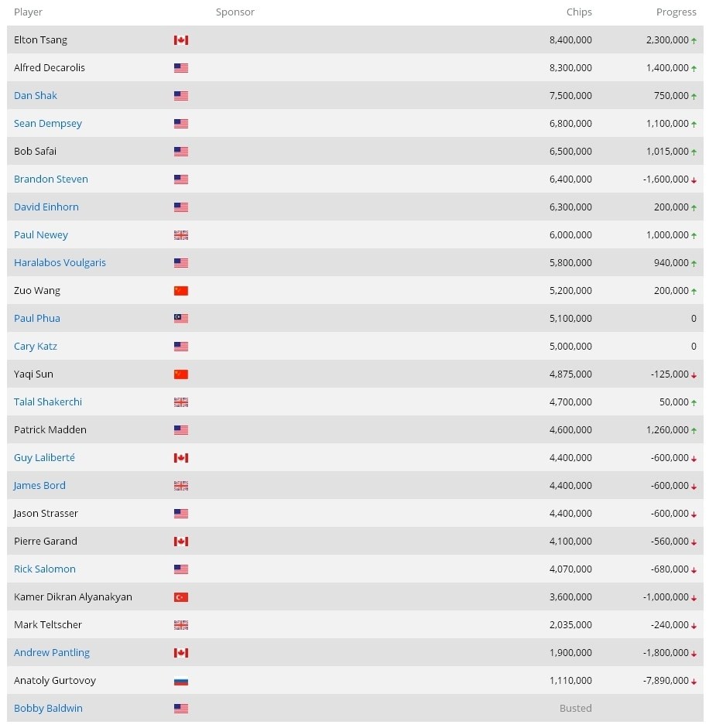Click the Player column header
The height and width of the screenshot is (728, 709).
point(29,12)
